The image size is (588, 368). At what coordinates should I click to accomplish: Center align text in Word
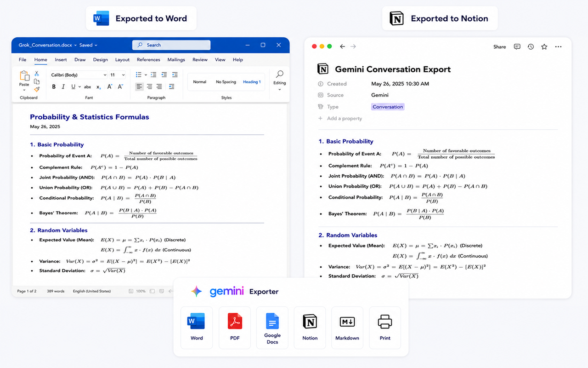click(149, 86)
